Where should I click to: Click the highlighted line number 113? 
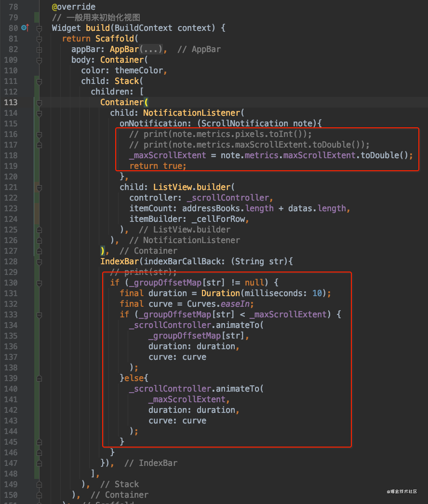(11, 102)
